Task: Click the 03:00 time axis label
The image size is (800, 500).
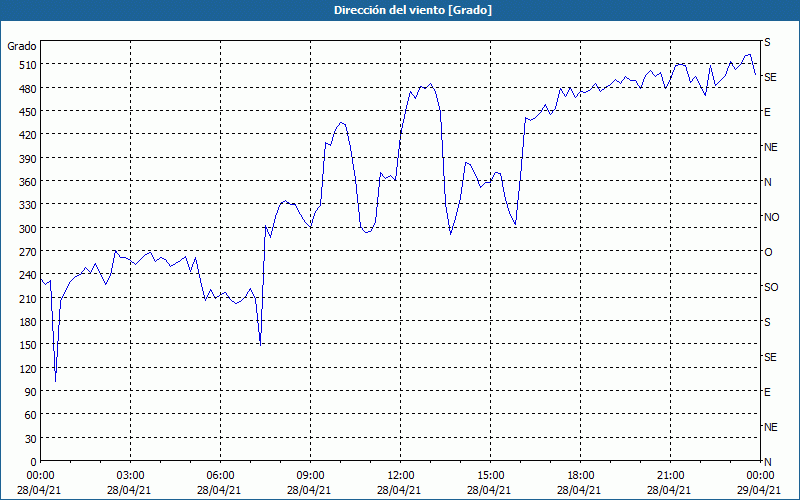Action: (130, 476)
